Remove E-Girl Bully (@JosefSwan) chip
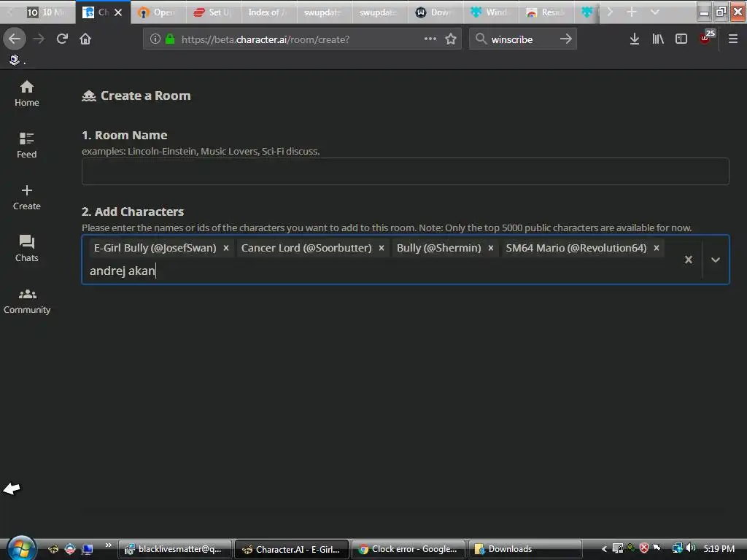 coord(226,248)
